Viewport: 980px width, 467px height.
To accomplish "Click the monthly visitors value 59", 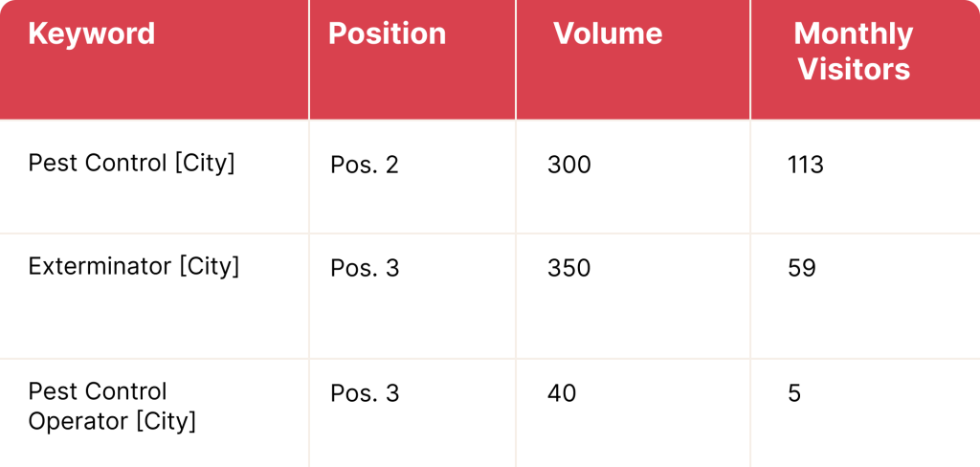I will [801, 269].
